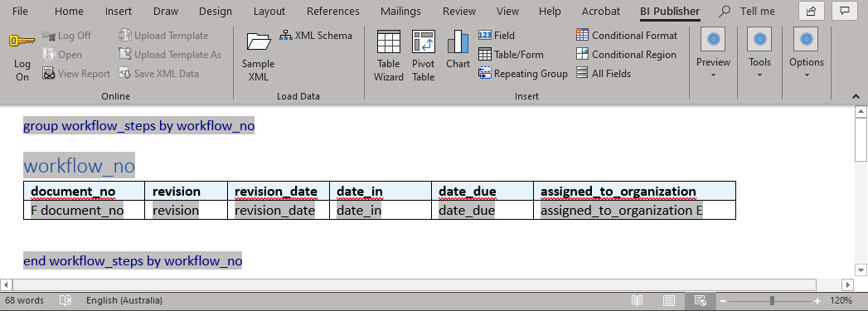Click the Tell me search box
The width and height of the screenshot is (868, 311).
(747, 11)
